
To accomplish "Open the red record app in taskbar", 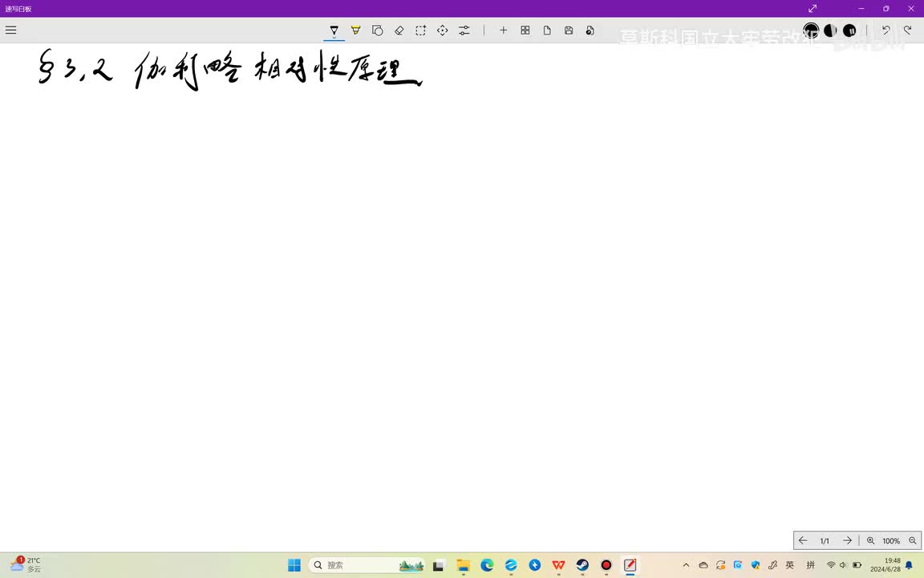I will click(606, 565).
